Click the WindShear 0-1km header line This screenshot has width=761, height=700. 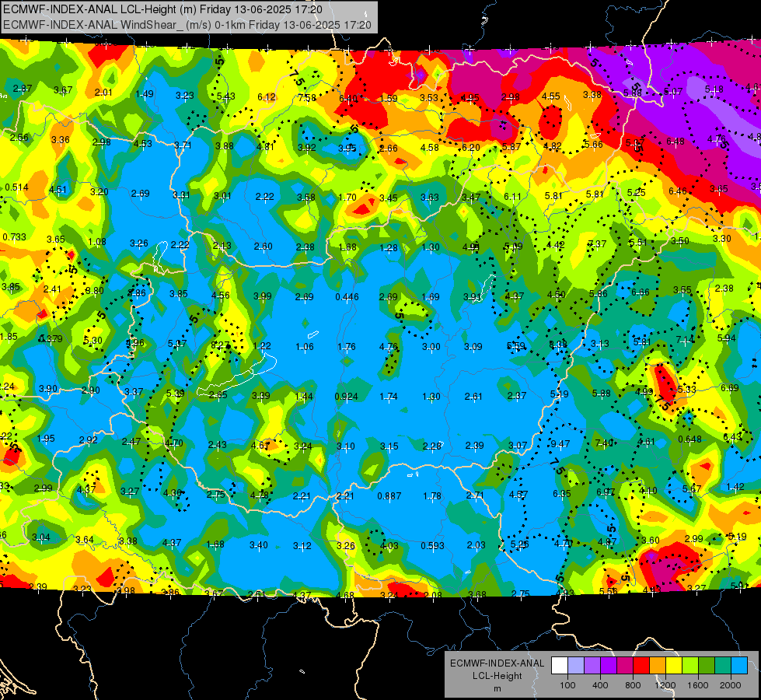point(187,25)
